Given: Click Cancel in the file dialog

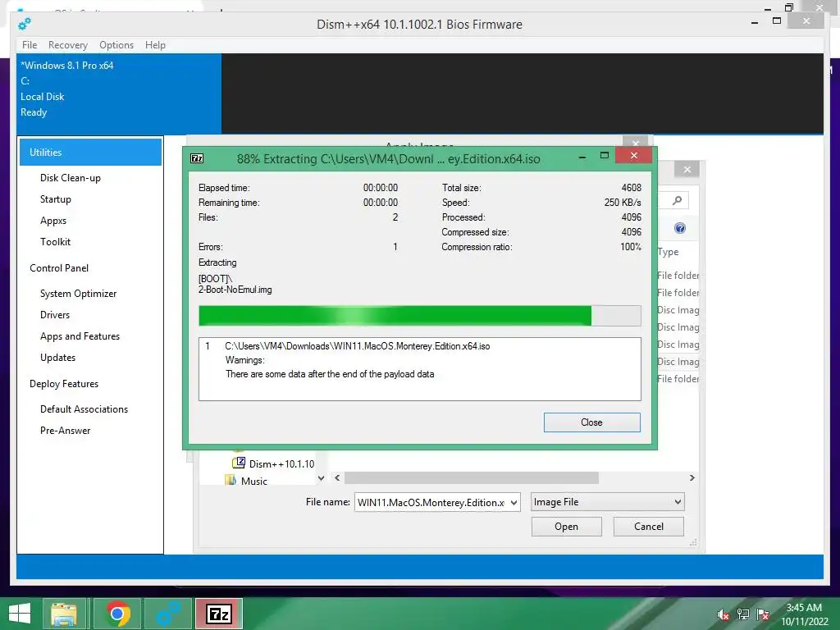Looking at the screenshot, I should click(x=648, y=527).
